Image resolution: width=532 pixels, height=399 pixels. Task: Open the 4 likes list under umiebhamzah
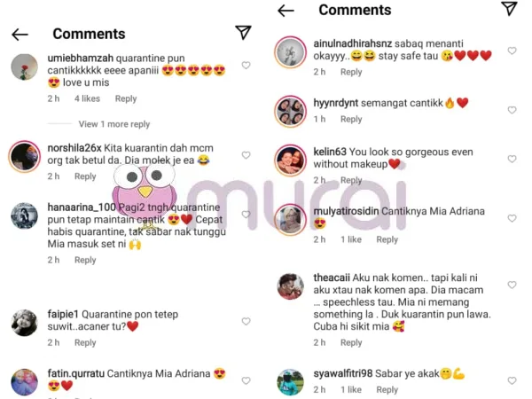coord(87,98)
